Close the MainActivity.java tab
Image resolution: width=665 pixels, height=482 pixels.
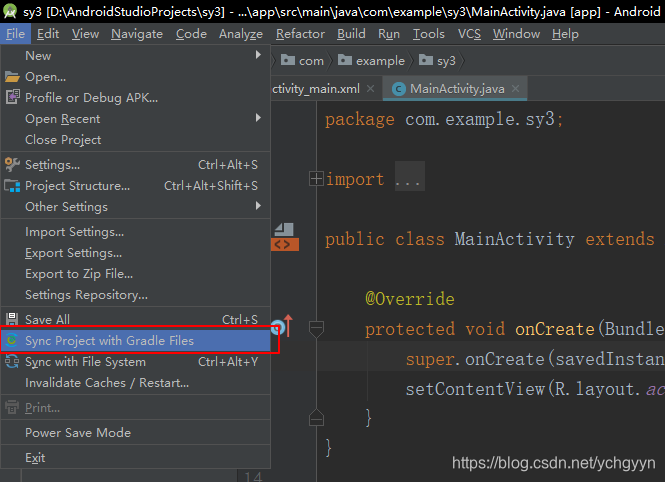[515, 88]
